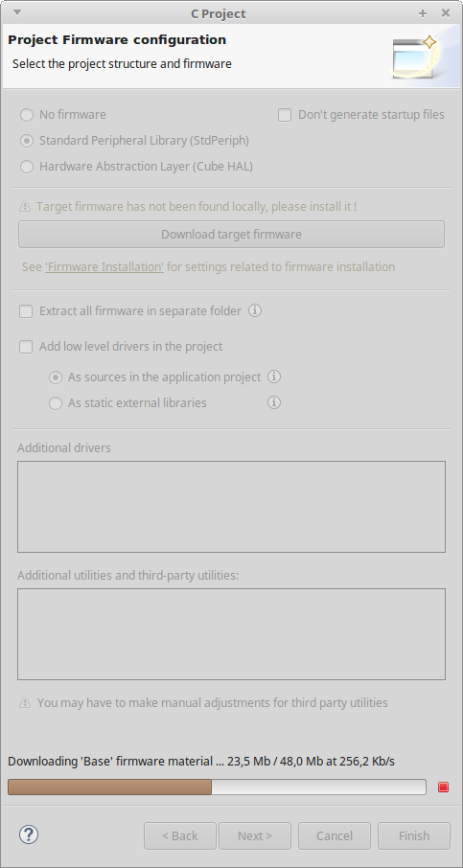The image size is (463, 868).
Task: Click info icon beside Extract all firmware
Action: [255, 310]
